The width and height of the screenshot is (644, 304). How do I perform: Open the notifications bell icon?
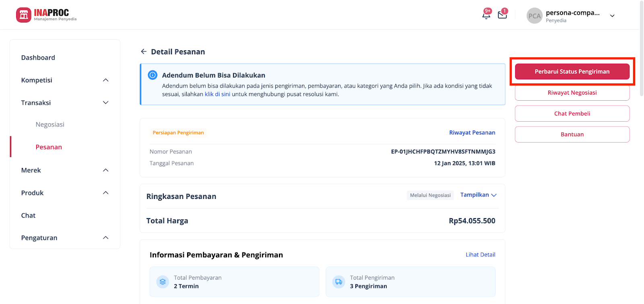(486, 15)
